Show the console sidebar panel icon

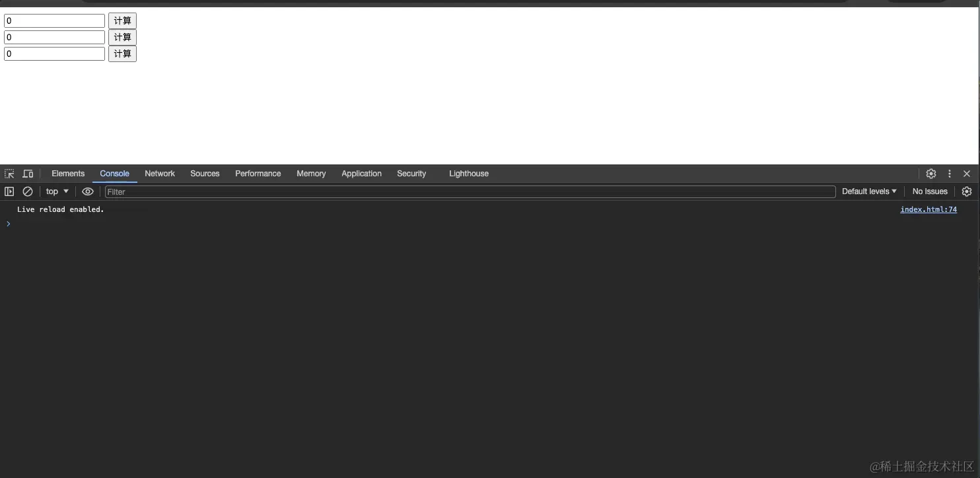(9, 191)
